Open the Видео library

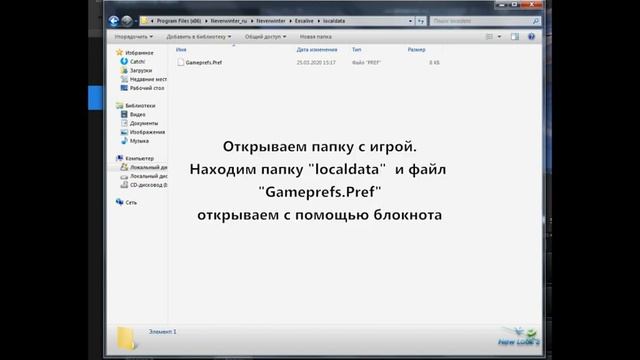tap(138, 115)
